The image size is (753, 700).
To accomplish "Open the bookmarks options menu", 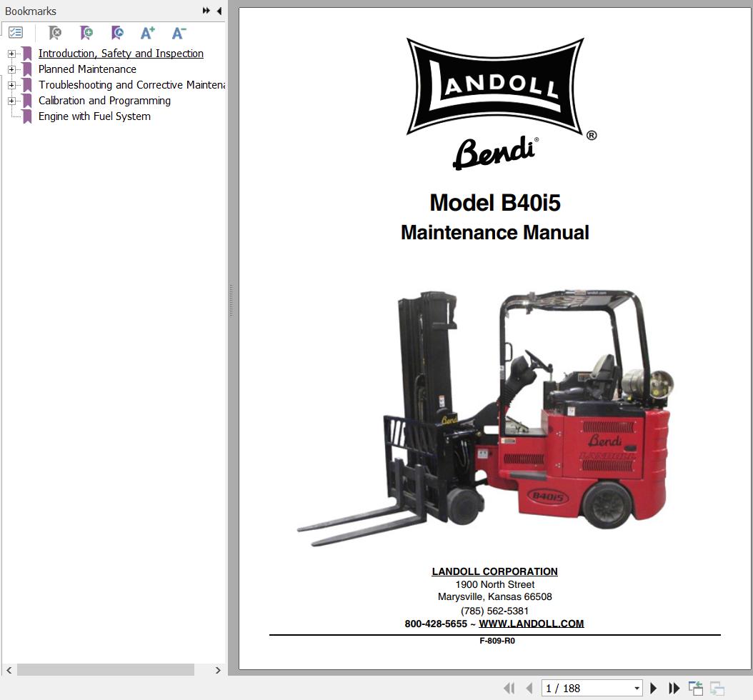I will coord(16,32).
